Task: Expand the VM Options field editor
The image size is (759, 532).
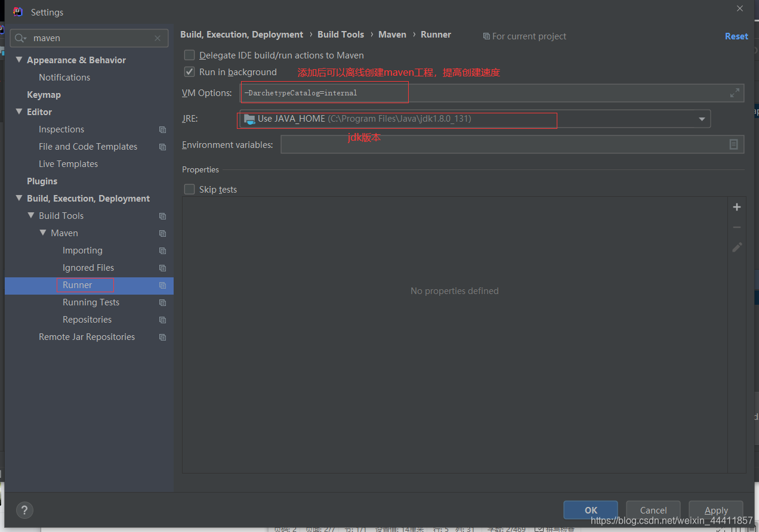Action: pos(735,92)
